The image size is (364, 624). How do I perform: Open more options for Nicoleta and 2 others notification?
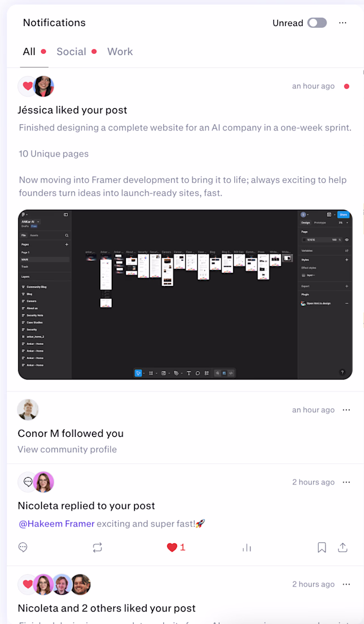[346, 584]
